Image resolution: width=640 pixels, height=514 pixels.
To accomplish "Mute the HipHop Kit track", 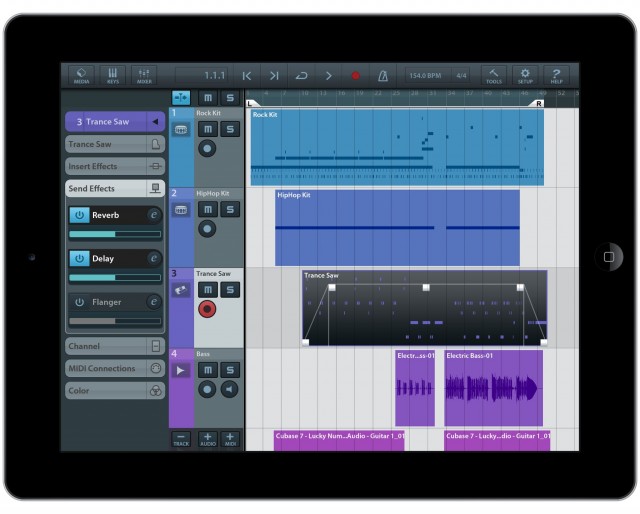I will pos(207,210).
